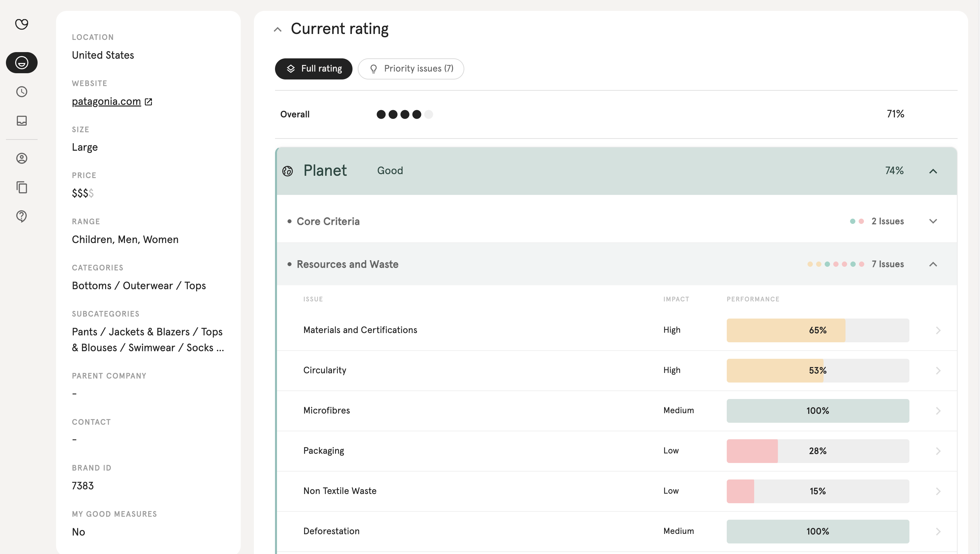Switch to Priority issues (7) tab
The width and height of the screenshot is (980, 554).
[x=411, y=69]
